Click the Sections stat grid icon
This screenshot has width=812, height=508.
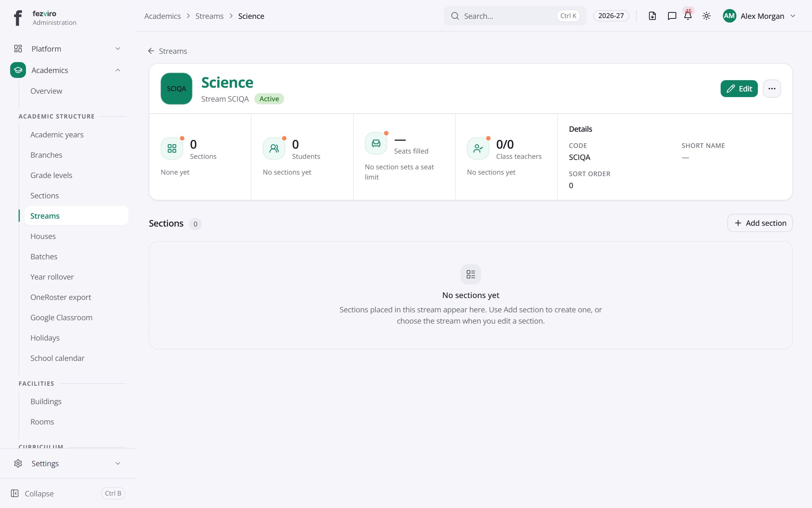tap(172, 148)
